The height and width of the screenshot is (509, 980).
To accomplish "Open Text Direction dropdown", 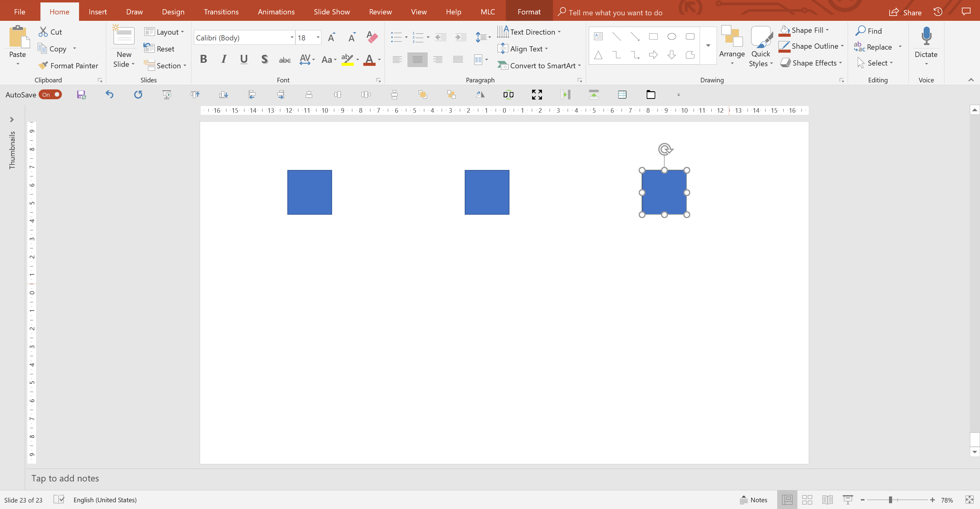I will [x=529, y=32].
